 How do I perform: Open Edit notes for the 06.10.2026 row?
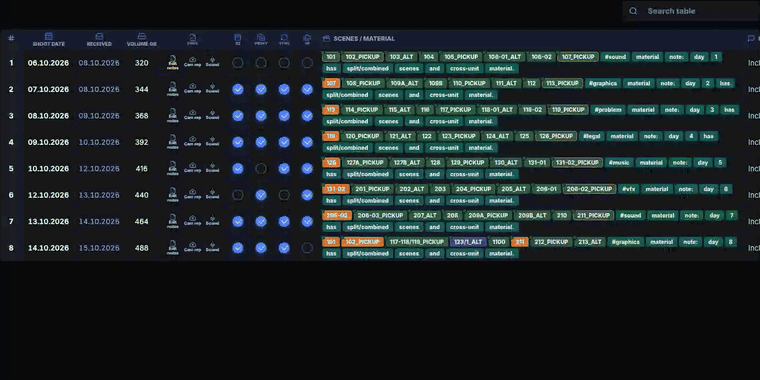click(173, 63)
